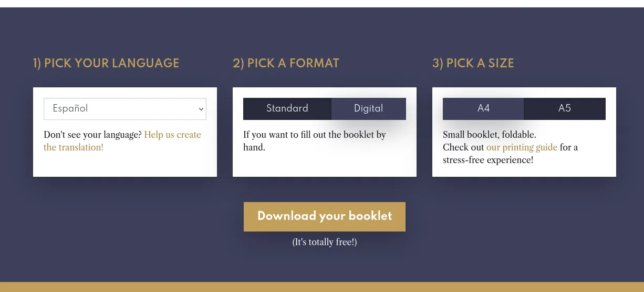Click the "3) PICK A SIZE" heading
This screenshot has width=644, height=292.
tap(473, 64)
